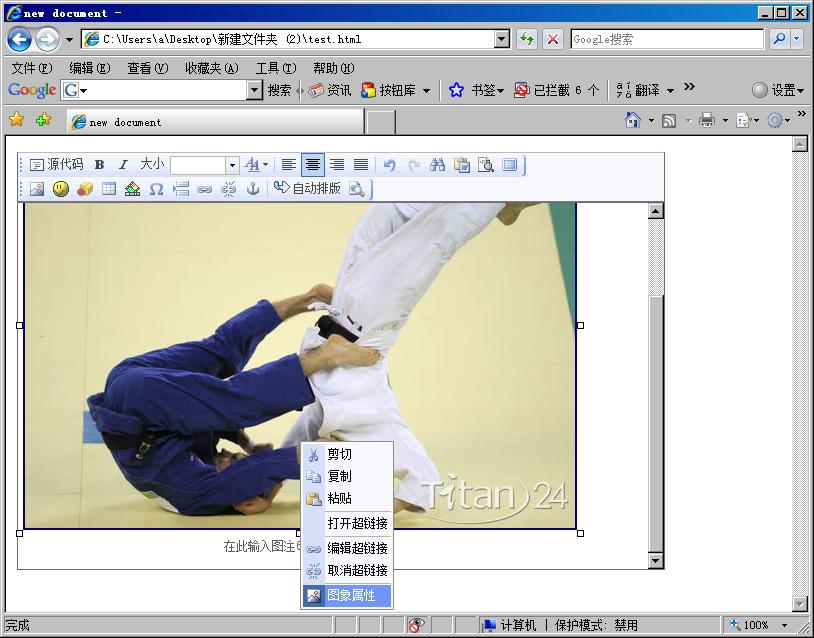
Task: Toggle italic formatting in editor toolbar
Action: pos(123,165)
